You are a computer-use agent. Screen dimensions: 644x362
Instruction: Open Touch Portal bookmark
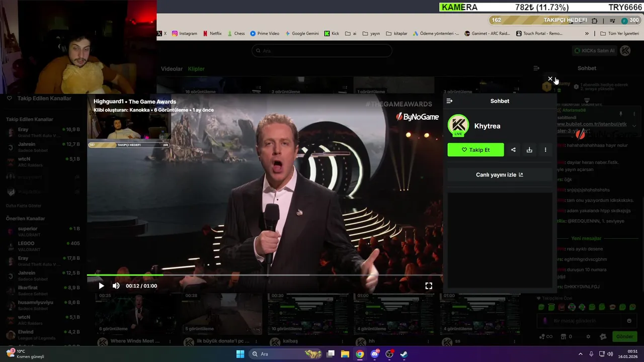539,34
